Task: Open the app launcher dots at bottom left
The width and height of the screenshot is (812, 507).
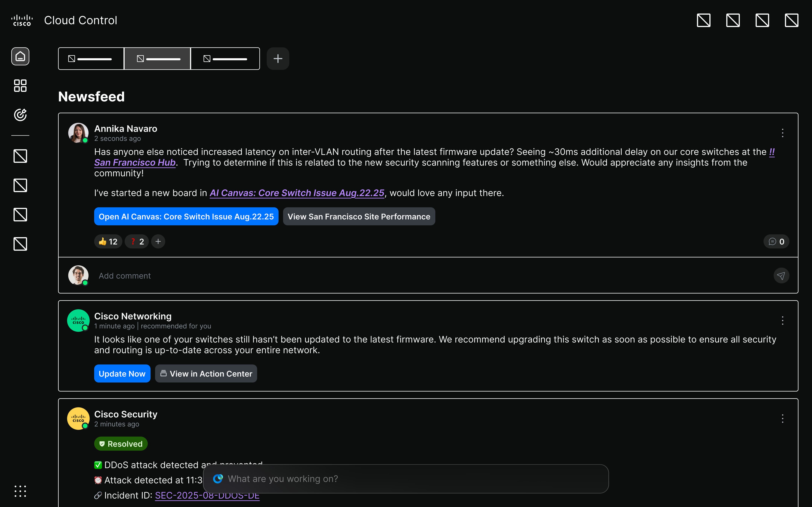Action: pyautogui.click(x=20, y=491)
